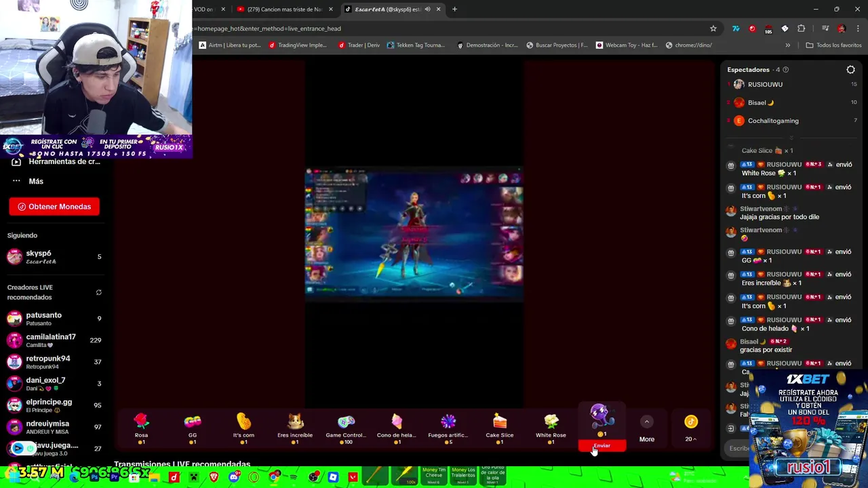Send the Rosa gift
The height and width of the screenshot is (488, 868).
pyautogui.click(x=141, y=428)
